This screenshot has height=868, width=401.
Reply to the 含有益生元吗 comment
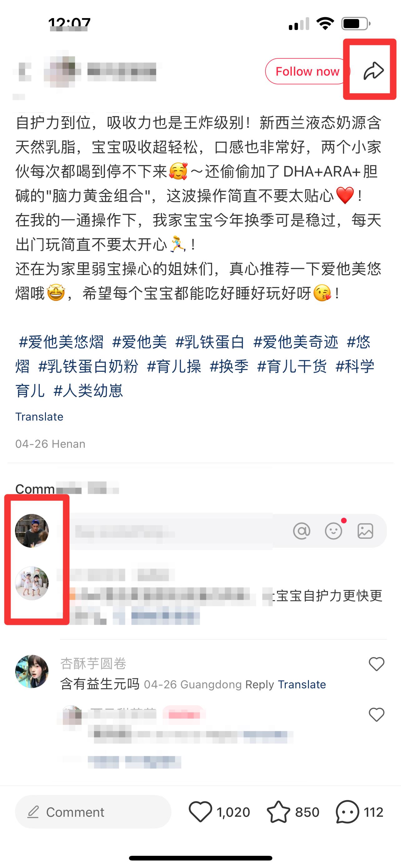[260, 684]
